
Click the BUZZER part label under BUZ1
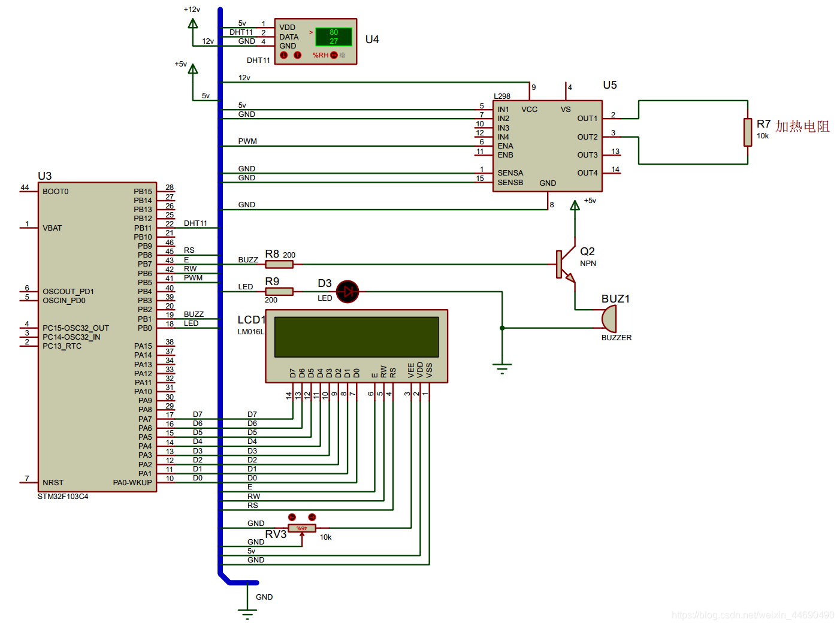click(617, 338)
